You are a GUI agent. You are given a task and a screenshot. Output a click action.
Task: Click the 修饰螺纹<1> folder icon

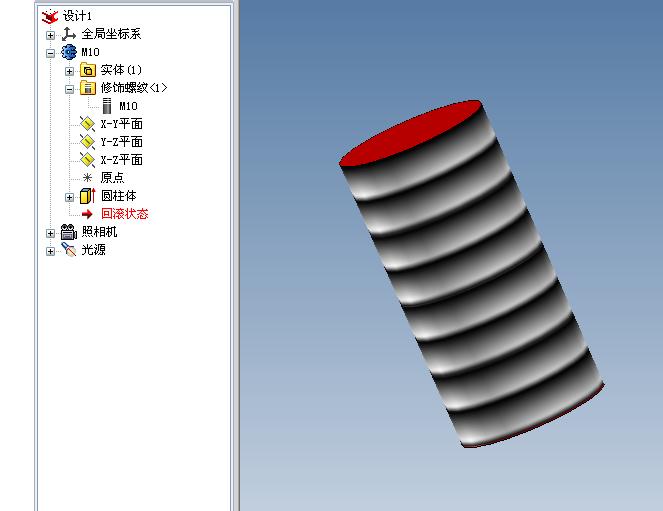[x=87, y=88]
